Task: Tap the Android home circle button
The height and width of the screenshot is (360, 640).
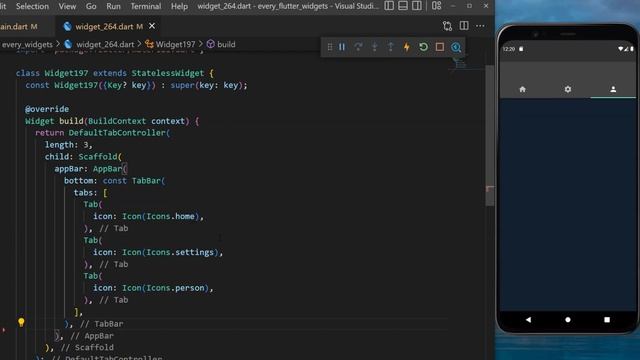Action: pyautogui.click(x=568, y=320)
